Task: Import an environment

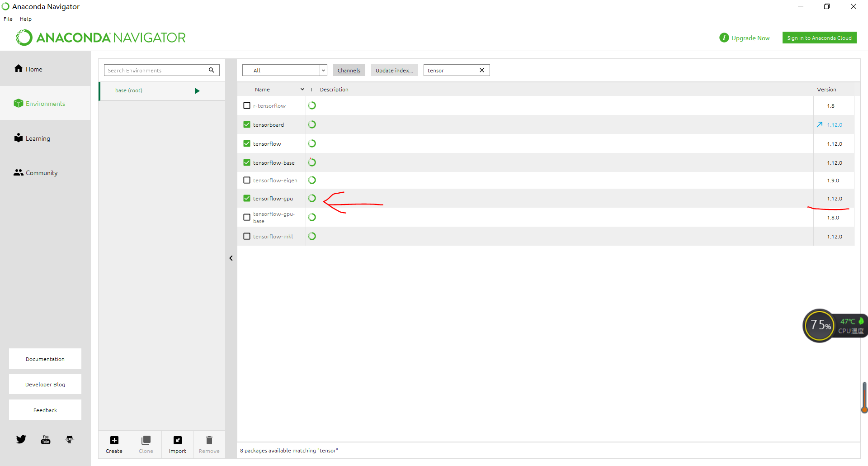Action: pyautogui.click(x=178, y=444)
